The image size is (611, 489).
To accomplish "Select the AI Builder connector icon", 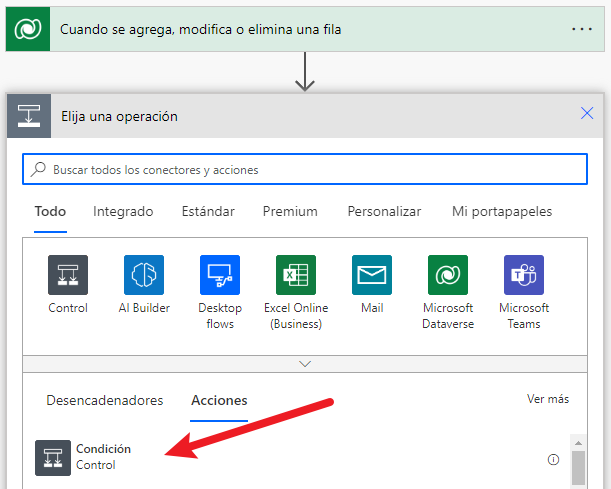I will click(144, 275).
